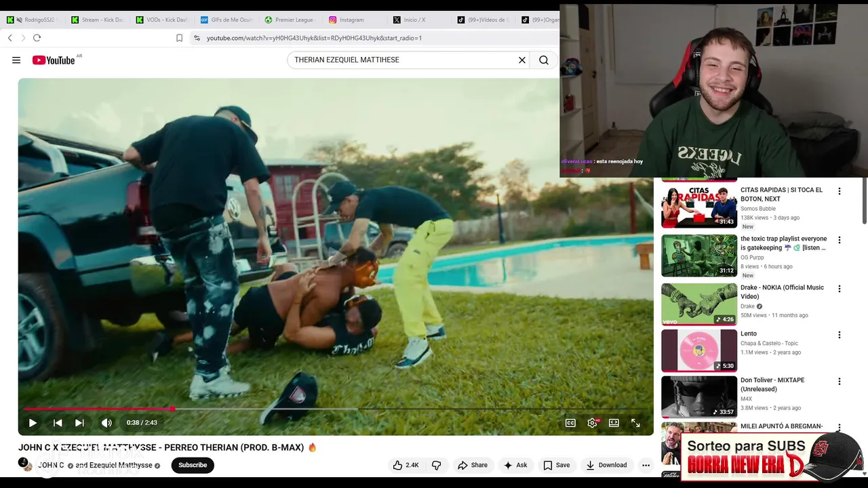This screenshot has width=868, height=488.
Task: Switch to the RodrigoSSJ2 tab
Action: [33, 20]
